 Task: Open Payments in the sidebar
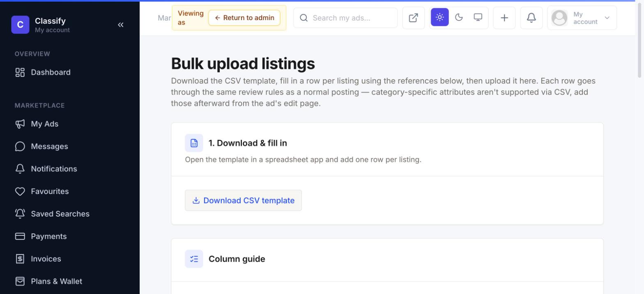[x=70, y=236]
